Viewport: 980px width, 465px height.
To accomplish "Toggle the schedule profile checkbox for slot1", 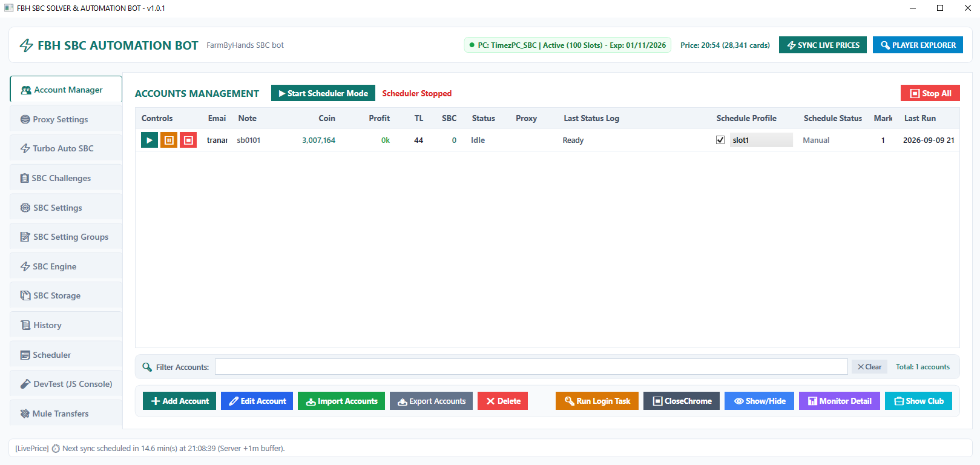I will (720, 140).
